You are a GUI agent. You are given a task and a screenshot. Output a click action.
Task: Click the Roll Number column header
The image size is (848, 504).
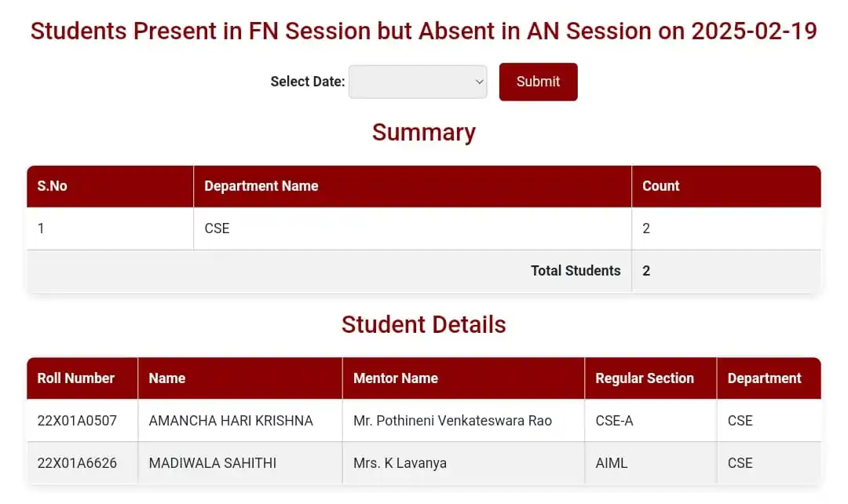(x=82, y=378)
